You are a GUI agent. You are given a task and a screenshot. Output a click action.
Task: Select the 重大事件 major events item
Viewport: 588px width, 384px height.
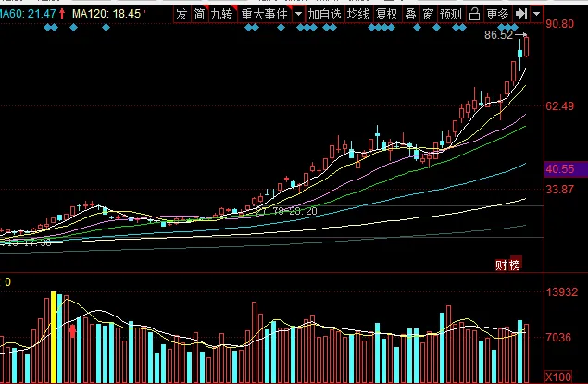(264, 14)
